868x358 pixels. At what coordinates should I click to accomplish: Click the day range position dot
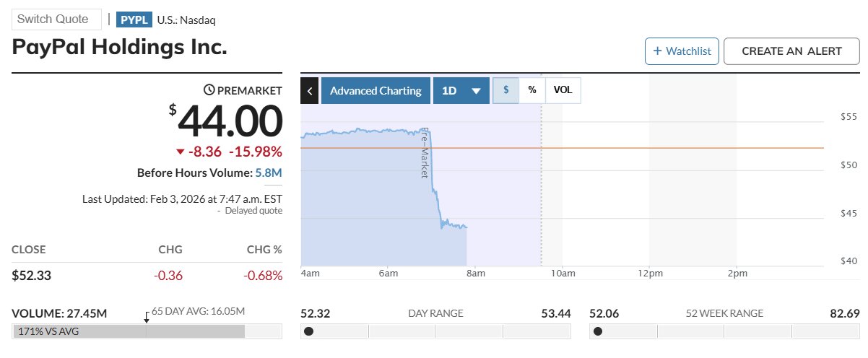(309, 331)
